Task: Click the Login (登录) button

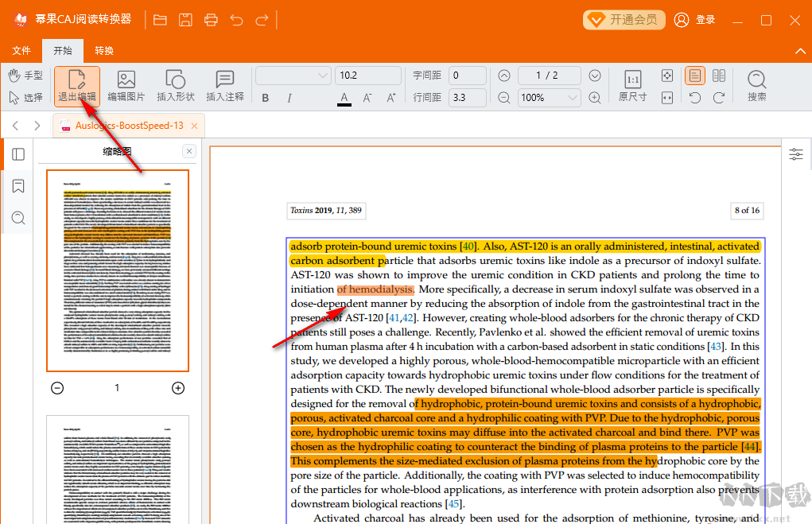Action: [694, 20]
